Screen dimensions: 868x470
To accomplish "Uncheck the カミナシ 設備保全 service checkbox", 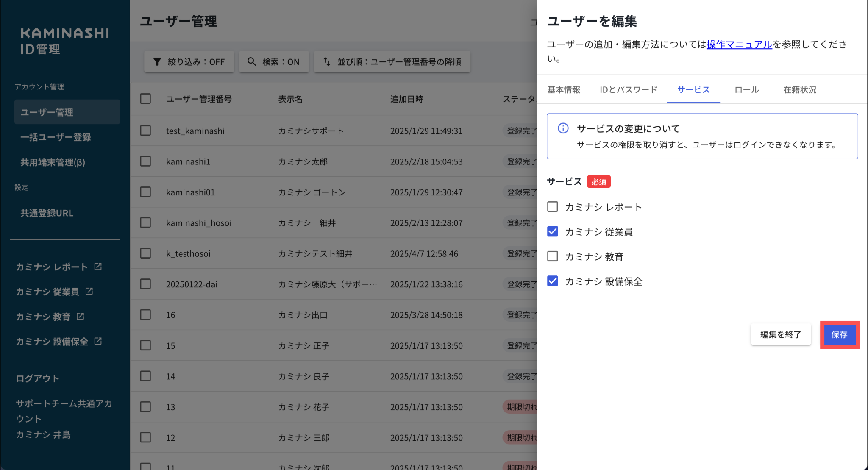I will [552, 281].
